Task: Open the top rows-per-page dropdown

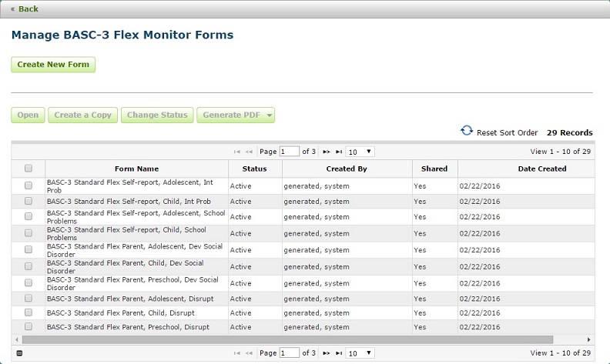Action: (x=360, y=152)
